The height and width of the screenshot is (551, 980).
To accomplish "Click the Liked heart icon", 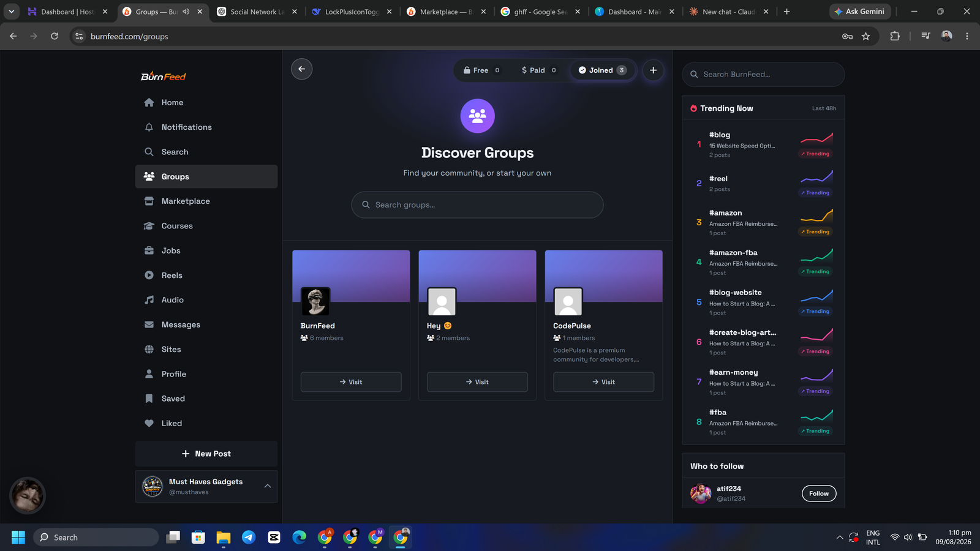I will (149, 423).
